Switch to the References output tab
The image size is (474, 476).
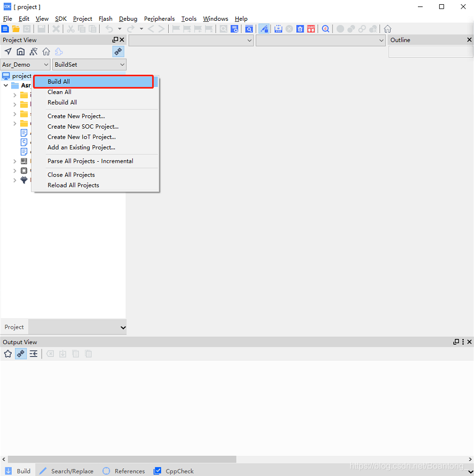(x=124, y=471)
